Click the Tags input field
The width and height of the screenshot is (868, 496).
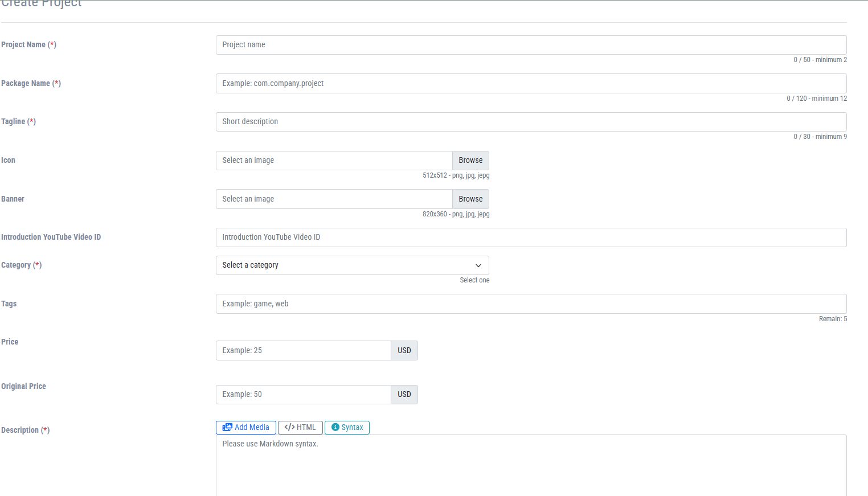click(531, 304)
